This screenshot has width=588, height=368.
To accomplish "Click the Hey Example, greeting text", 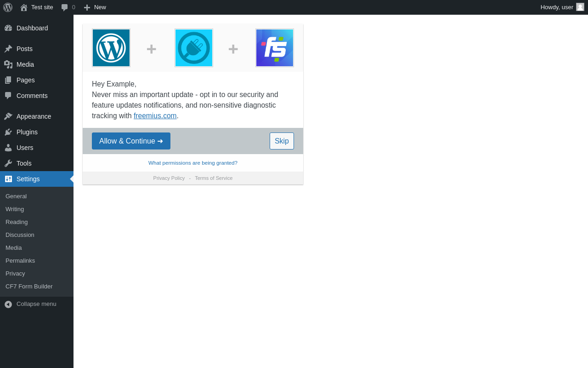I will (x=114, y=84).
